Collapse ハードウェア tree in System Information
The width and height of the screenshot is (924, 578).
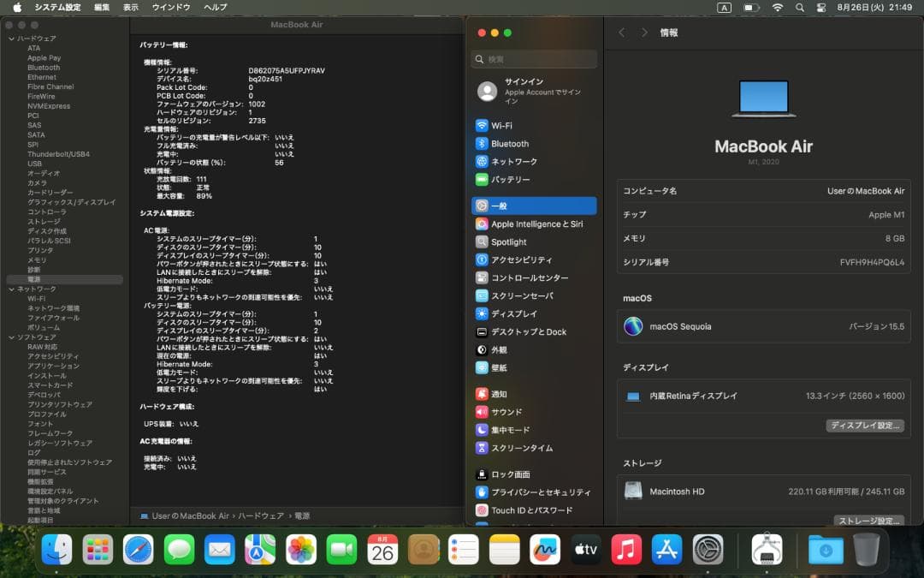click(x=11, y=39)
